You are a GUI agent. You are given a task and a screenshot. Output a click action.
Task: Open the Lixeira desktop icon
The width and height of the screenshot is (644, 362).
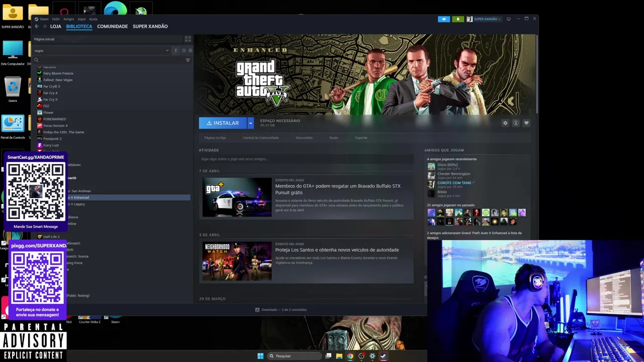13,89
